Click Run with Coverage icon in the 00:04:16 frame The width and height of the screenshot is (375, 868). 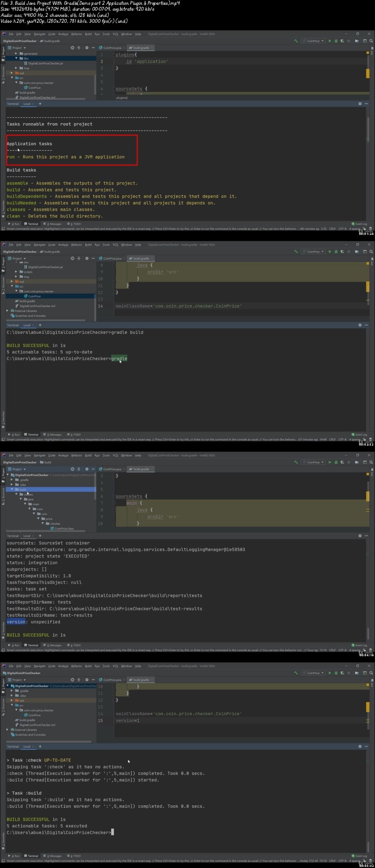pos(342,462)
